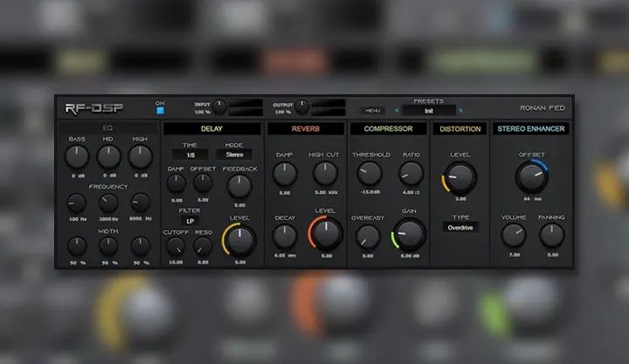The height and width of the screenshot is (364, 629).
Task: Click the 8.00 dB compressor gain value
Action: [410, 256]
